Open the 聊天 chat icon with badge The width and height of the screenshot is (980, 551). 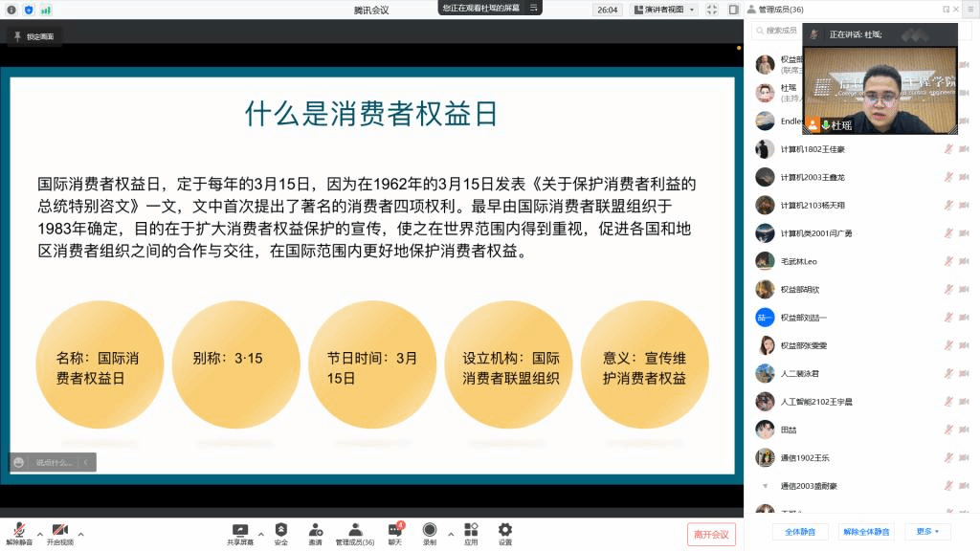pyautogui.click(x=395, y=530)
